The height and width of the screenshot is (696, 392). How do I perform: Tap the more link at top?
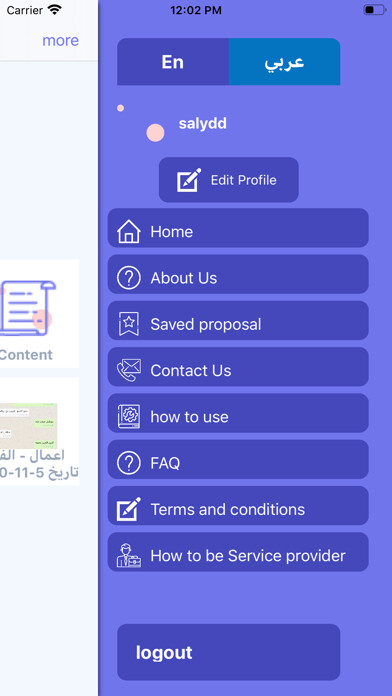(x=60, y=40)
